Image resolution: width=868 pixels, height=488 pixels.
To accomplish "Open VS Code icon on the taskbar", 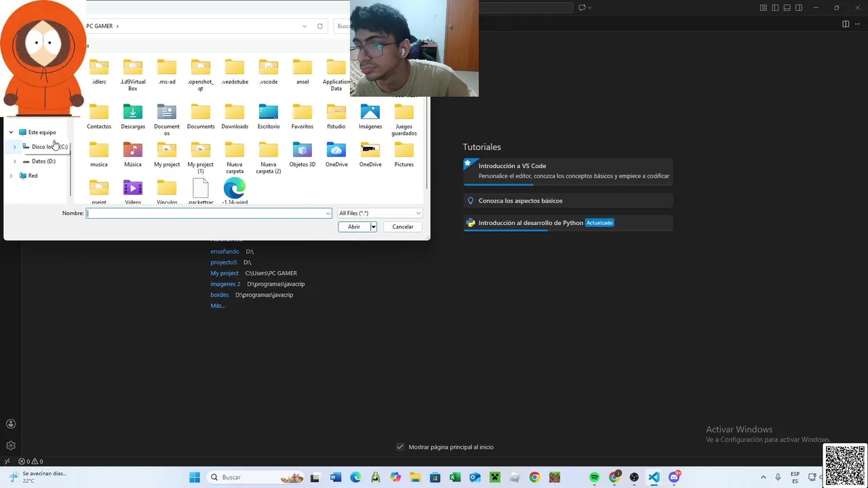I will coord(654,477).
